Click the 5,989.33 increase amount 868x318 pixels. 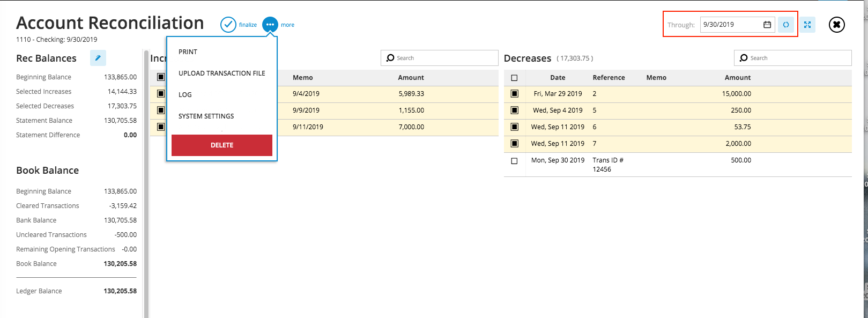coord(411,94)
